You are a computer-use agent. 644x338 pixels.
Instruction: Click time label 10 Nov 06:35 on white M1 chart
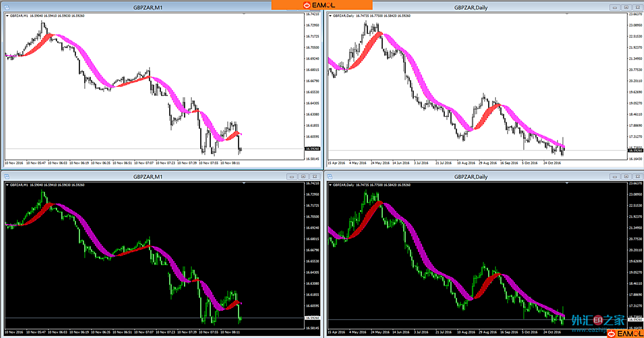[x=100, y=163]
